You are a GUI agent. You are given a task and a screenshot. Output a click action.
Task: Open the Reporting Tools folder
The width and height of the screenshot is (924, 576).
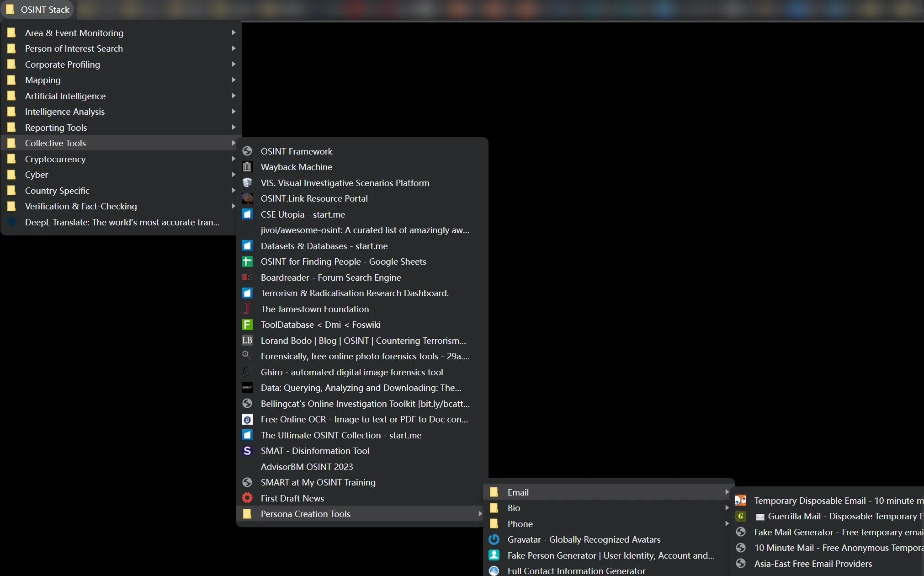point(121,127)
